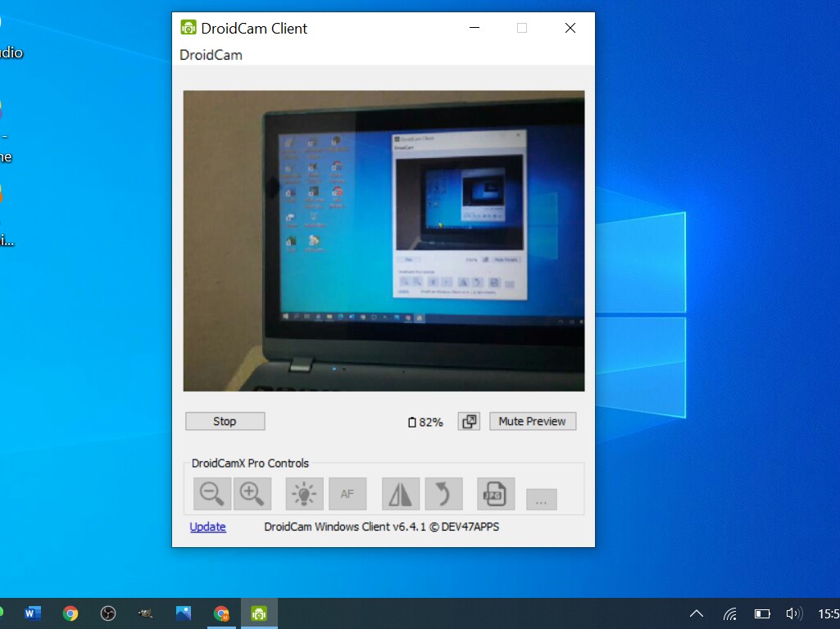Open Google Chrome from the taskbar

[x=70, y=613]
